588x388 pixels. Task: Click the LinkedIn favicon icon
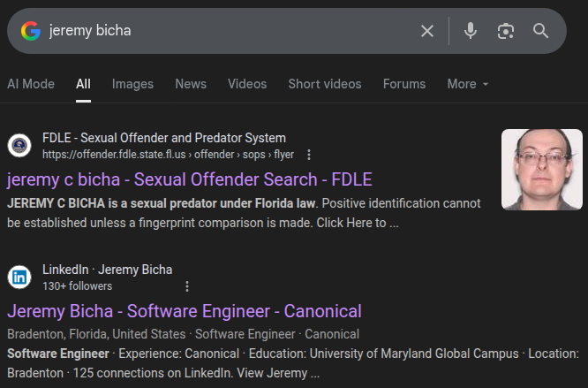click(19, 278)
